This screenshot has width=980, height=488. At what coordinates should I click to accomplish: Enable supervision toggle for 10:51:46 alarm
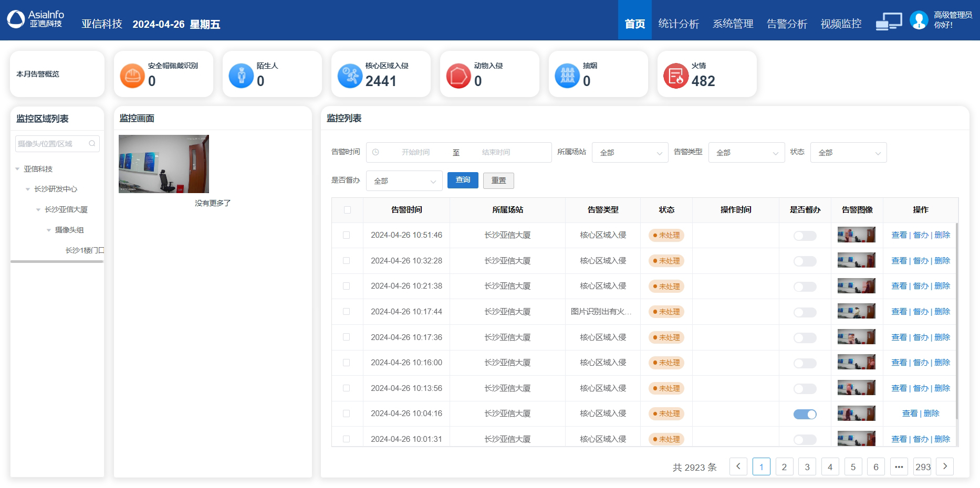[x=805, y=236]
